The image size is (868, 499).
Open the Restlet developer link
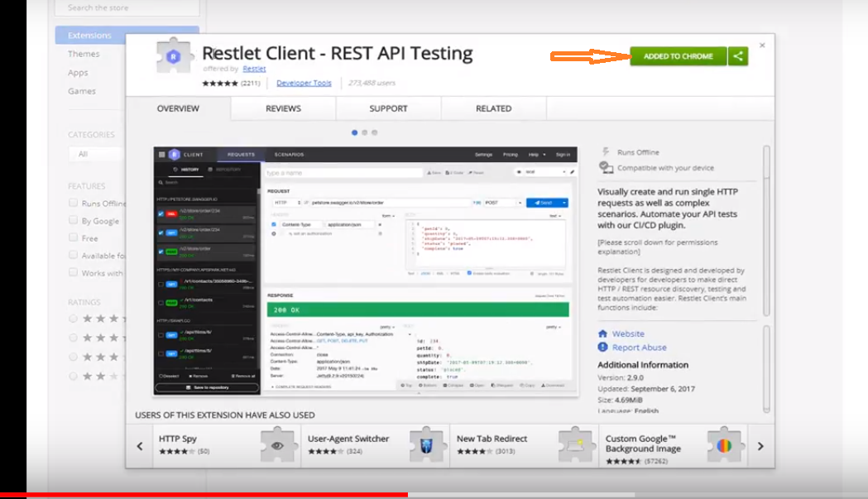click(x=254, y=69)
